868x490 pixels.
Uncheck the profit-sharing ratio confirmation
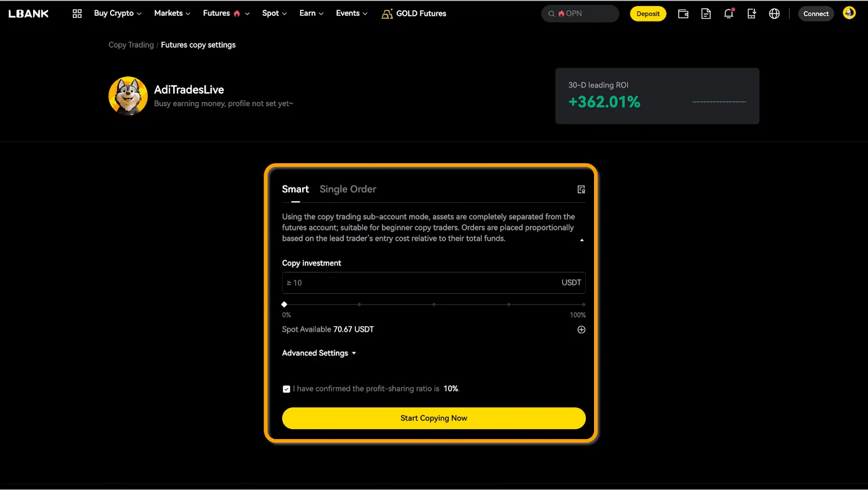[x=286, y=389]
